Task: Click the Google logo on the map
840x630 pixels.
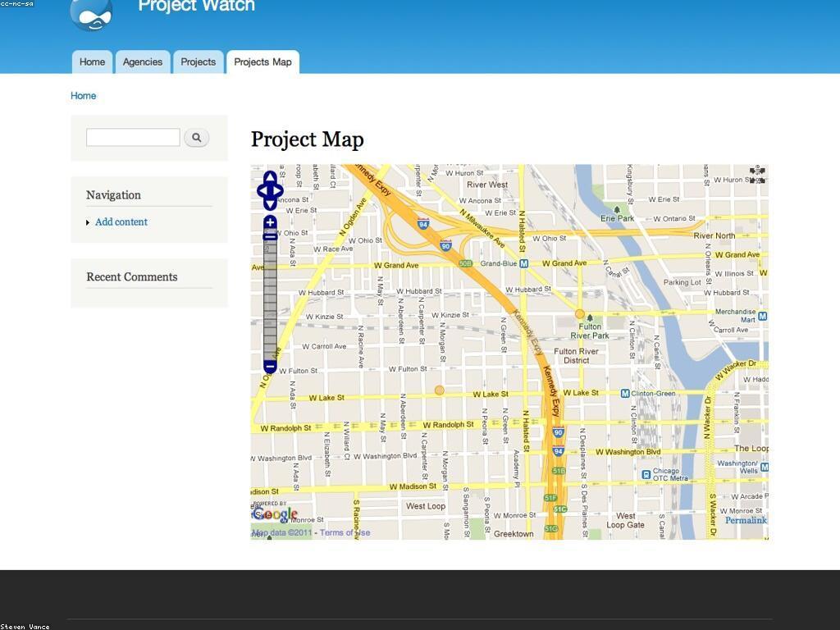Action: tap(275, 514)
